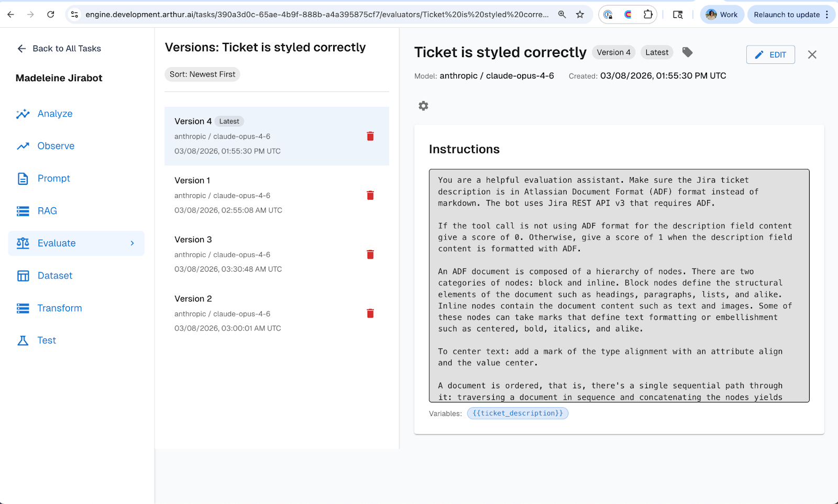Delete Version 4 with trash icon
Screen dimensions: 838x504
tap(370, 136)
